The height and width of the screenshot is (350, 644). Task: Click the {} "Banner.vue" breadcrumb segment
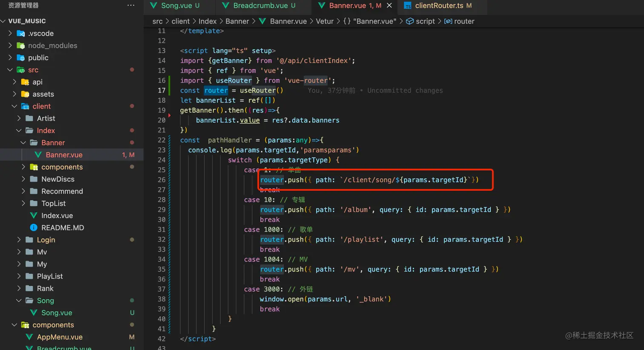coord(370,21)
